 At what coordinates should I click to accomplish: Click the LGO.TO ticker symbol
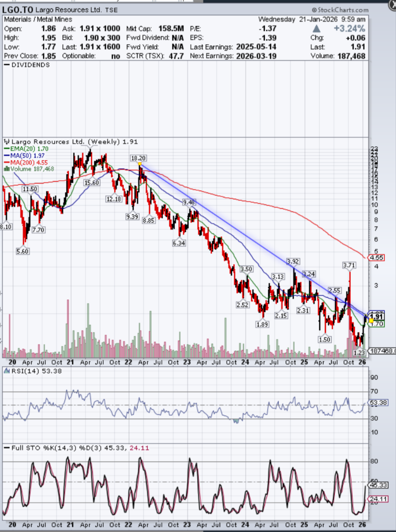(18, 10)
